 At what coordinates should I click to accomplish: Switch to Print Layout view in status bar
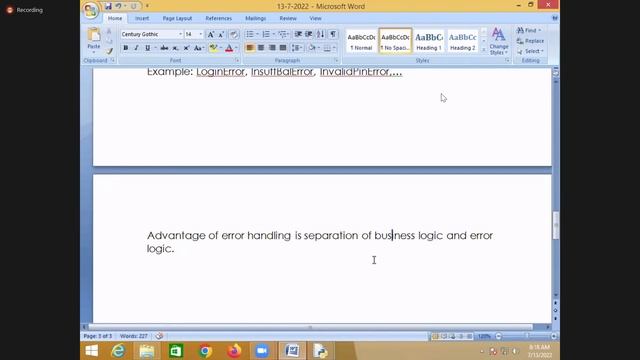pyautogui.click(x=435, y=336)
